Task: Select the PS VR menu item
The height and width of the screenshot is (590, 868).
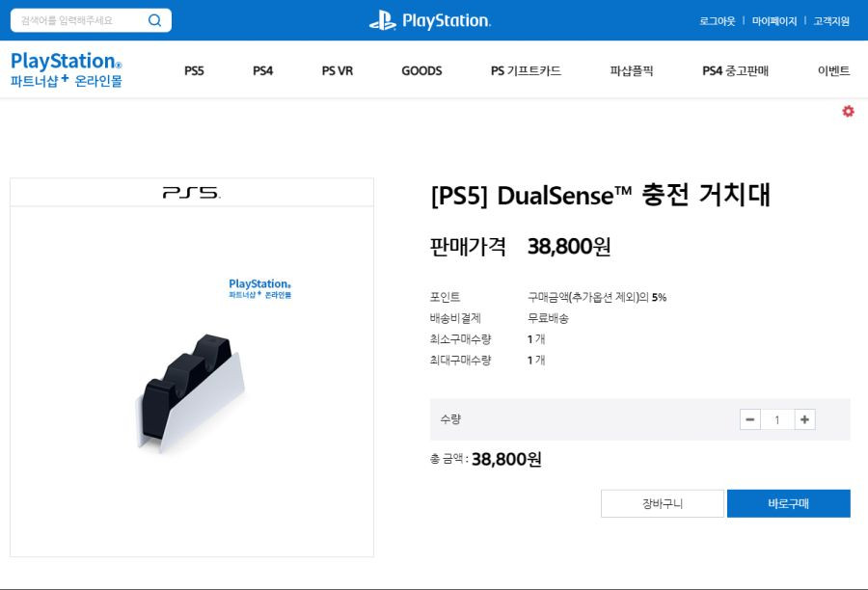Action: tap(338, 70)
